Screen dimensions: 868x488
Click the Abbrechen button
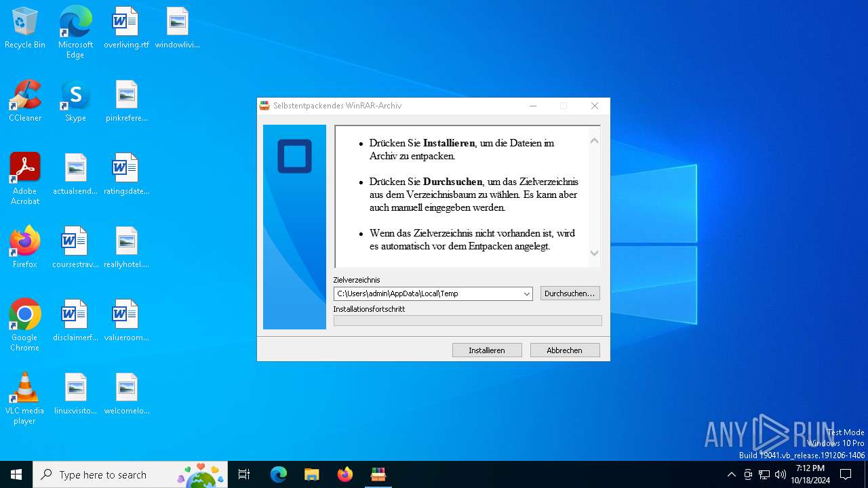pos(565,350)
